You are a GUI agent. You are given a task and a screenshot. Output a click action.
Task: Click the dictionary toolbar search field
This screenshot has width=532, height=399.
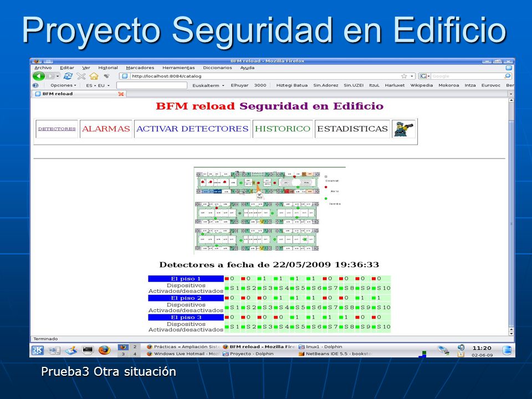point(152,85)
